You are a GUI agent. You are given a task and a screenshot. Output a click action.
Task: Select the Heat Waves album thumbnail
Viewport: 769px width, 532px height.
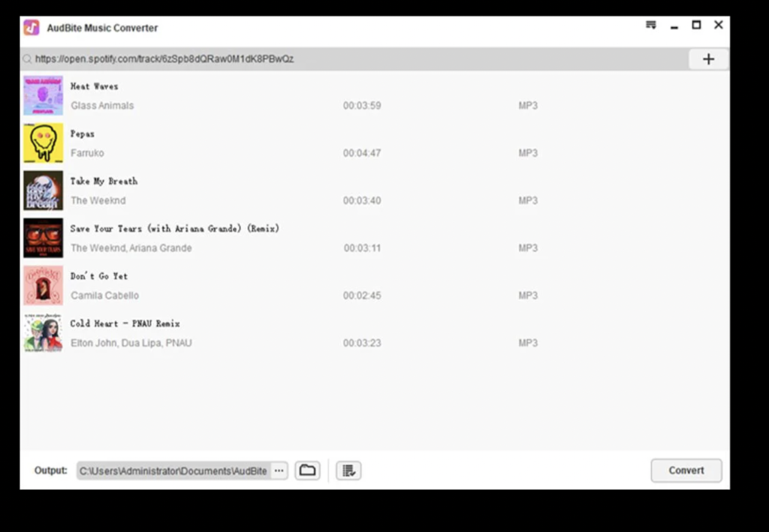[43, 95]
